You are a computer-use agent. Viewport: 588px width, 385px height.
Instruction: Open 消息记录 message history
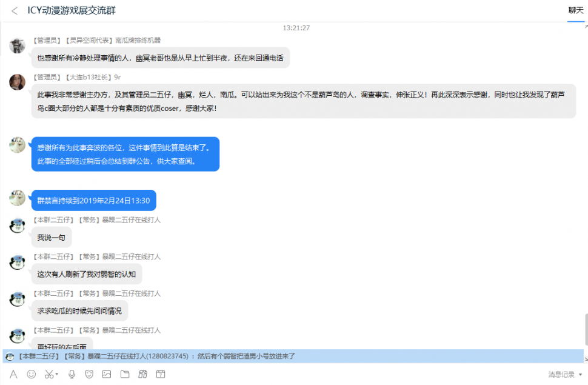tap(561, 374)
